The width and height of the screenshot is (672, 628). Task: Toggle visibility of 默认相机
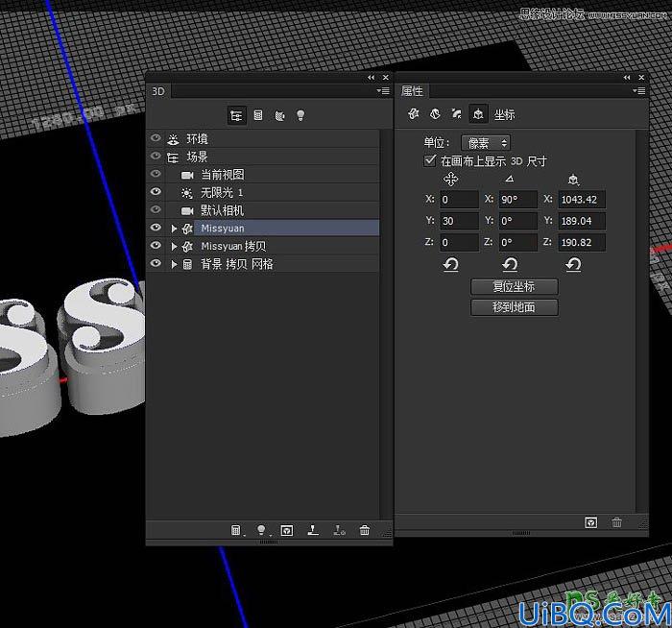[x=156, y=209]
